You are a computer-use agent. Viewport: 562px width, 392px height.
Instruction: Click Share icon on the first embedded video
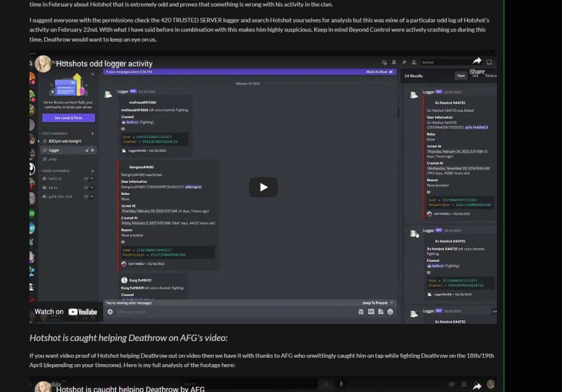pyautogui.click(x=477, y=65)
